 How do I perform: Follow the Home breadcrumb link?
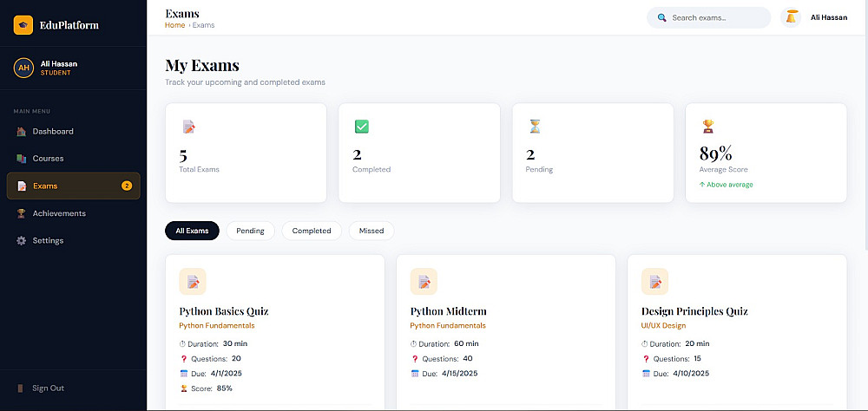click(174, 25)
